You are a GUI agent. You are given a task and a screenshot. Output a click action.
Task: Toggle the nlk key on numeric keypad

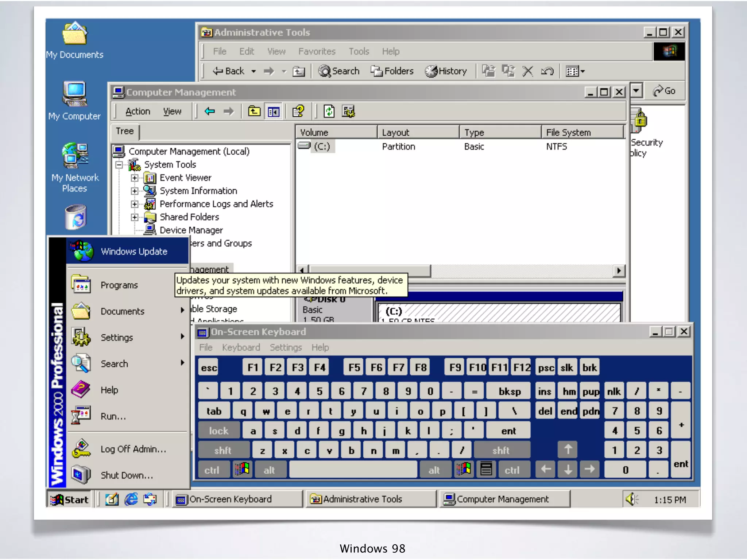(614, 392)
